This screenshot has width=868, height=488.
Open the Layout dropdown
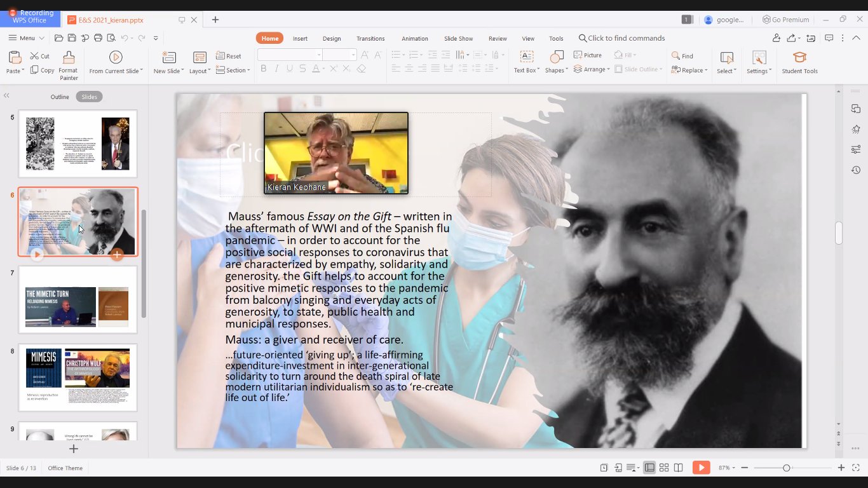click(x=210, y=71)
